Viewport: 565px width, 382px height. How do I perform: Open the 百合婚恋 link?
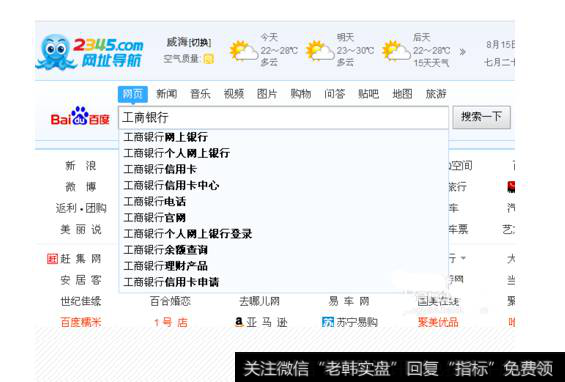point(170,301)
